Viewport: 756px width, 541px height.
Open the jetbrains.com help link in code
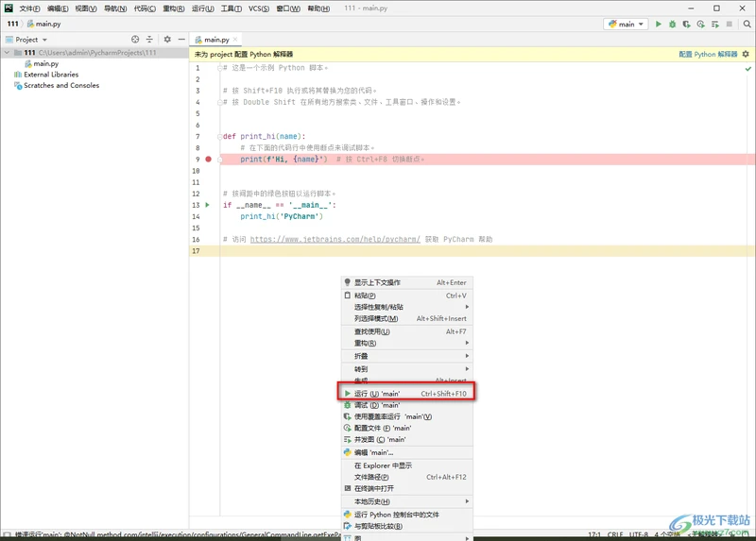pyautogui.click(x=335, y=240)
